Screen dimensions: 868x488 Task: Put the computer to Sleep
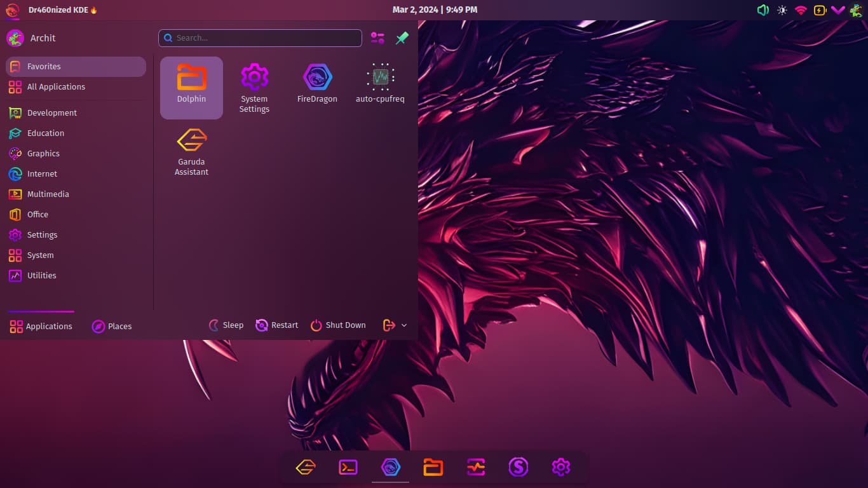pos(226,325)
